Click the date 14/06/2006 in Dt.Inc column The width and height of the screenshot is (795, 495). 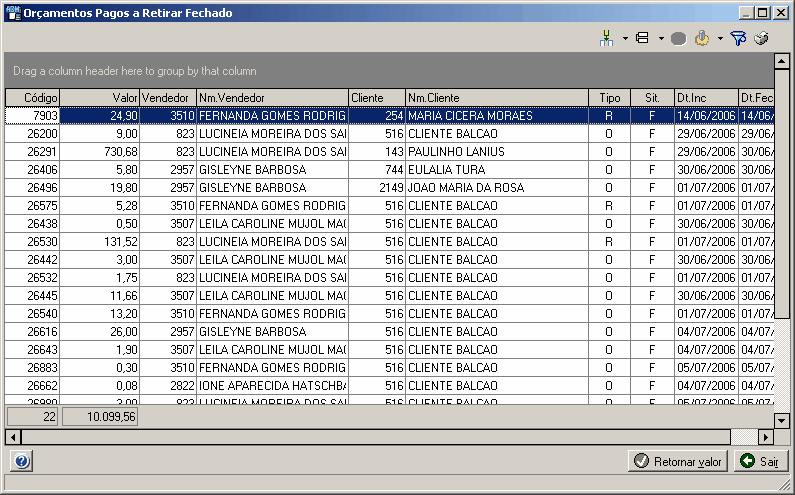click(706, 116)
